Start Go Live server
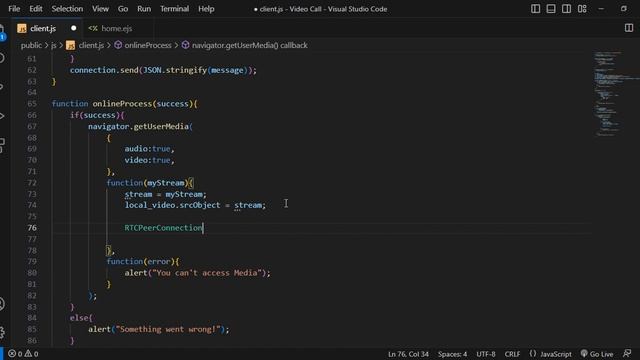 [x=597, y=354]
